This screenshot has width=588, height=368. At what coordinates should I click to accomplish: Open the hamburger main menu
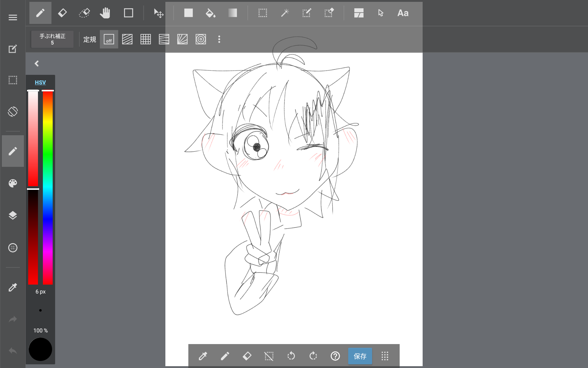(x=13, y=17)
